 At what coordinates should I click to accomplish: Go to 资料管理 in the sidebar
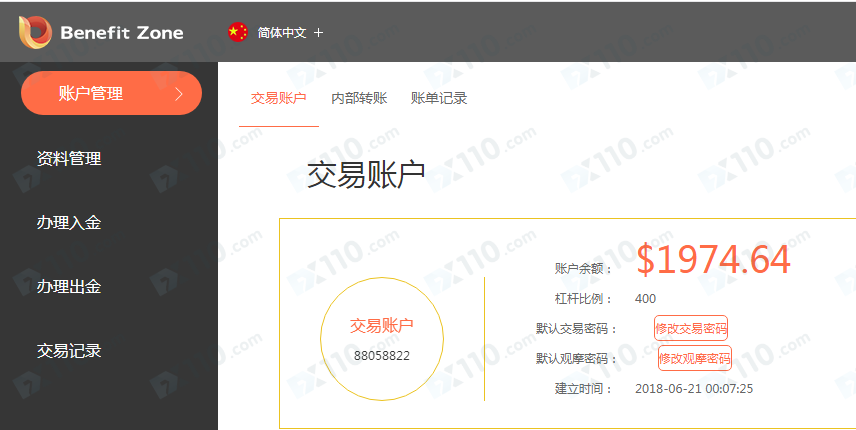coord(69,158)
